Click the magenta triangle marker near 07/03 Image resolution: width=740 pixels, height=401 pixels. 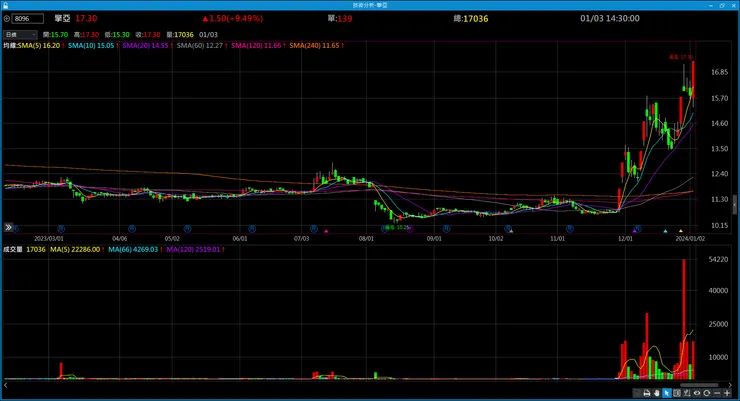(x=326, y=231)
